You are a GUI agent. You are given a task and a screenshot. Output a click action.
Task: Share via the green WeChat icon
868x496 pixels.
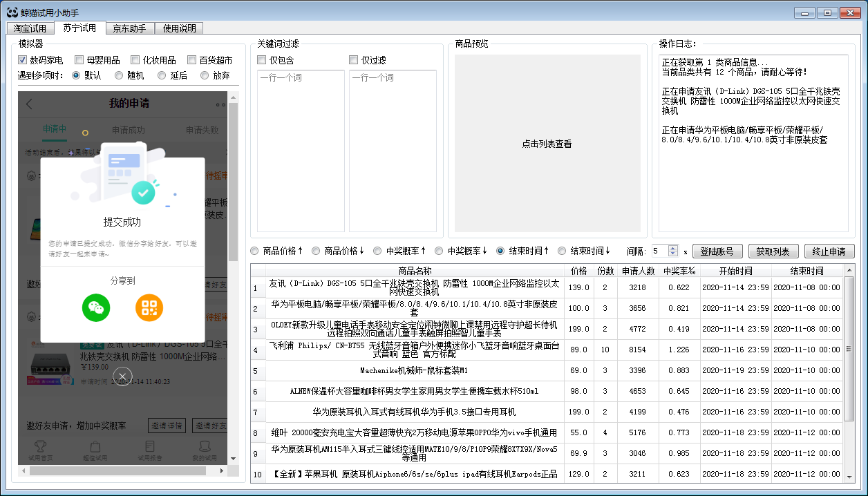(95, 309)
